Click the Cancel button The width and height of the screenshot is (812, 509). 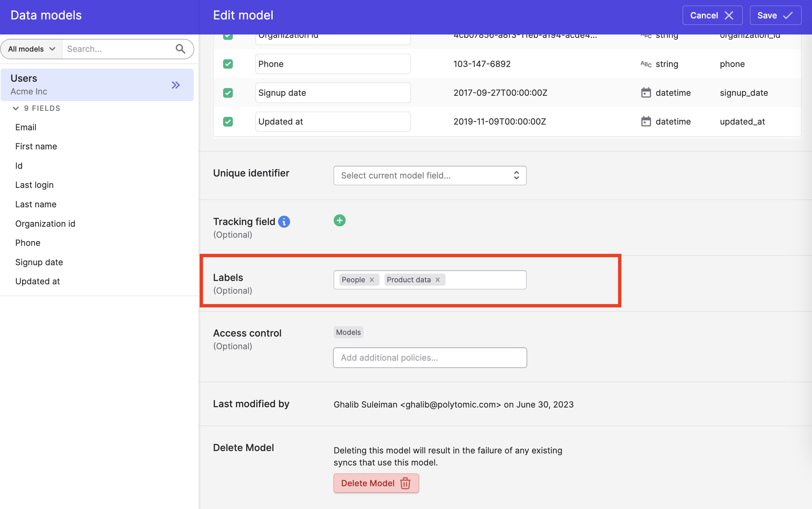[712, 15]
